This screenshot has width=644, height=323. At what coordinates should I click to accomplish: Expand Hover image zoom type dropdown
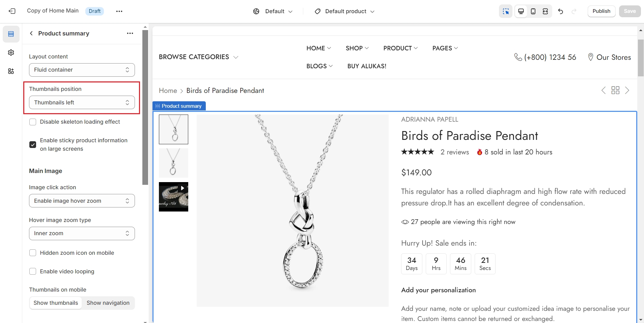click(82, 233)
